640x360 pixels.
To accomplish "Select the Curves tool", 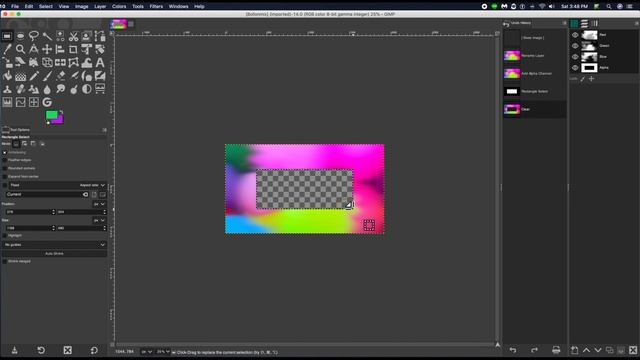I will coord(20,102).
